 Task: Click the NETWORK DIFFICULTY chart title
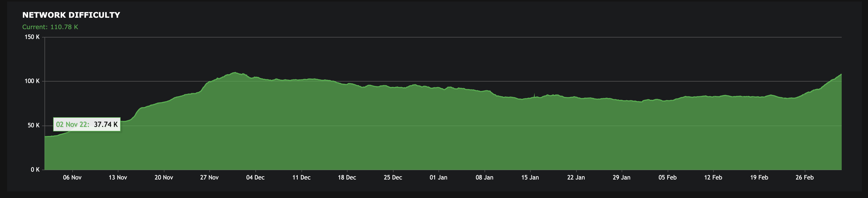tap(71, 15)
